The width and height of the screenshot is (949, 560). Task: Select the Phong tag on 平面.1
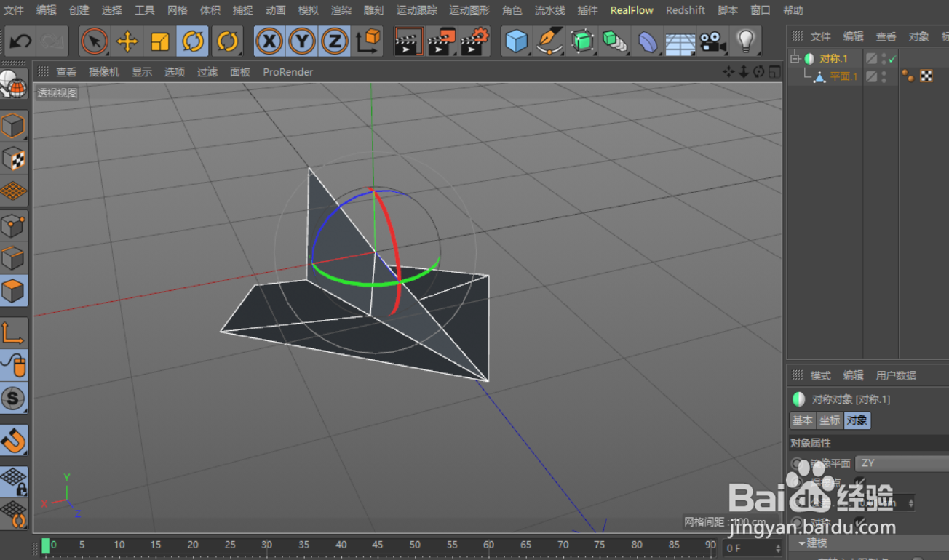click(x=907, y=76)
